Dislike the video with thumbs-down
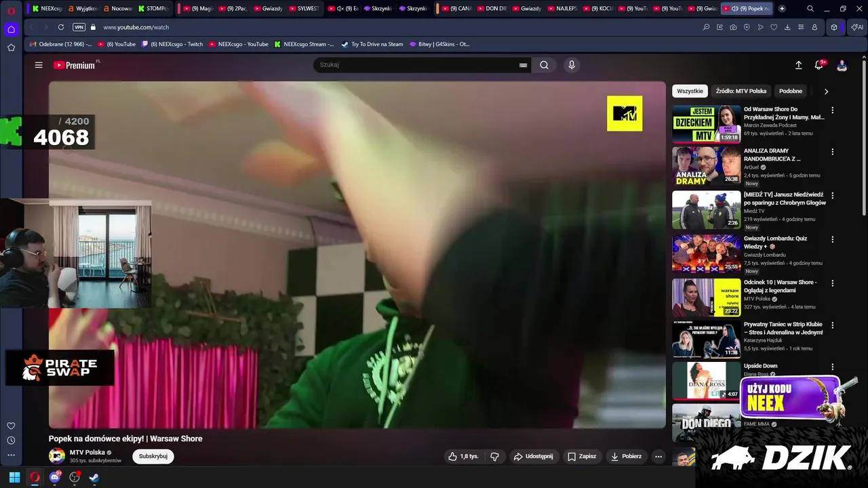This screenshot has width=868, height=488. [x=494, y=456]
